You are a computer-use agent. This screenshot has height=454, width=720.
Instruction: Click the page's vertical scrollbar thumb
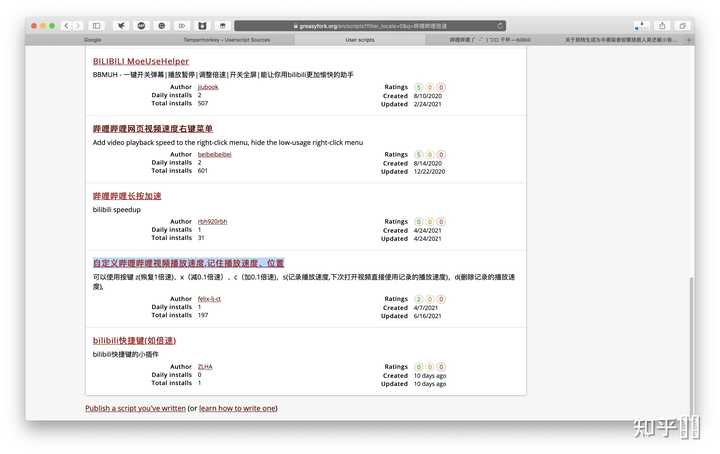click(x=692, y=345)
